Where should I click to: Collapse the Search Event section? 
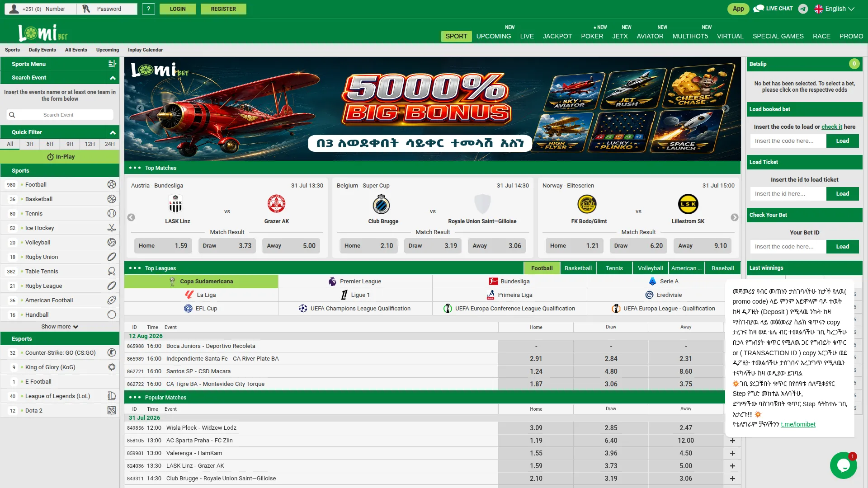tap(113, 78)
